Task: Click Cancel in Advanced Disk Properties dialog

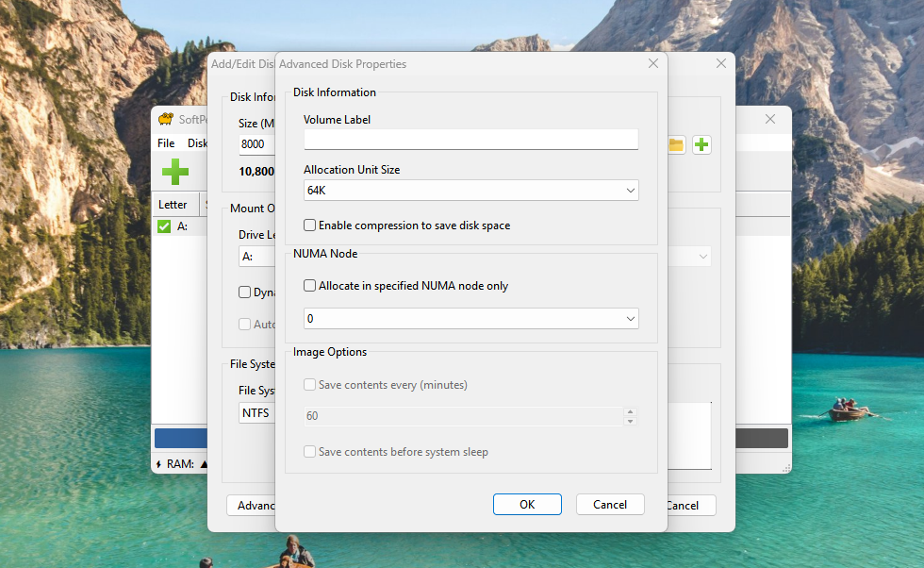Action: point(610,505)
